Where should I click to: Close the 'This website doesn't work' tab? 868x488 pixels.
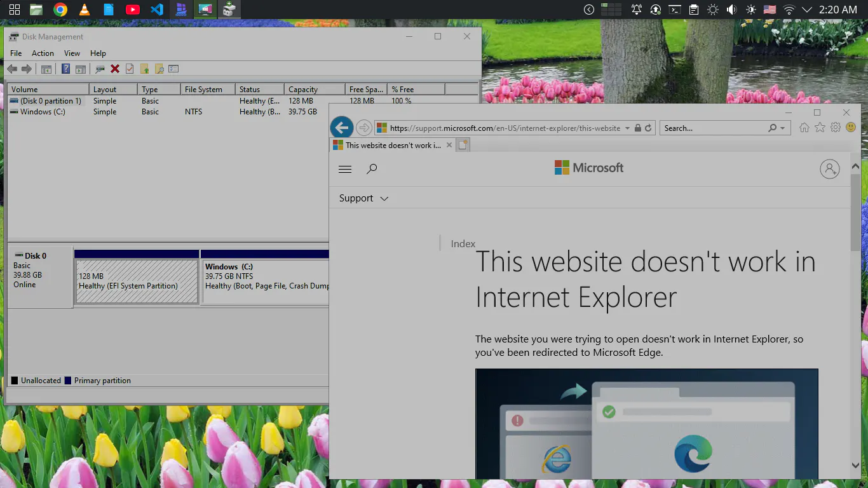pyautogui.click(x=449, y=145)
